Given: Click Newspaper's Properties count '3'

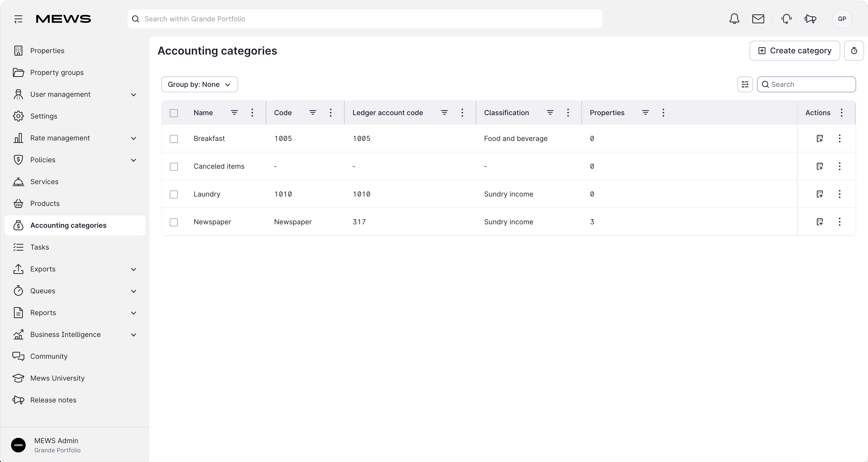Looking at the screenshot, I should click(x=592, y=222).
